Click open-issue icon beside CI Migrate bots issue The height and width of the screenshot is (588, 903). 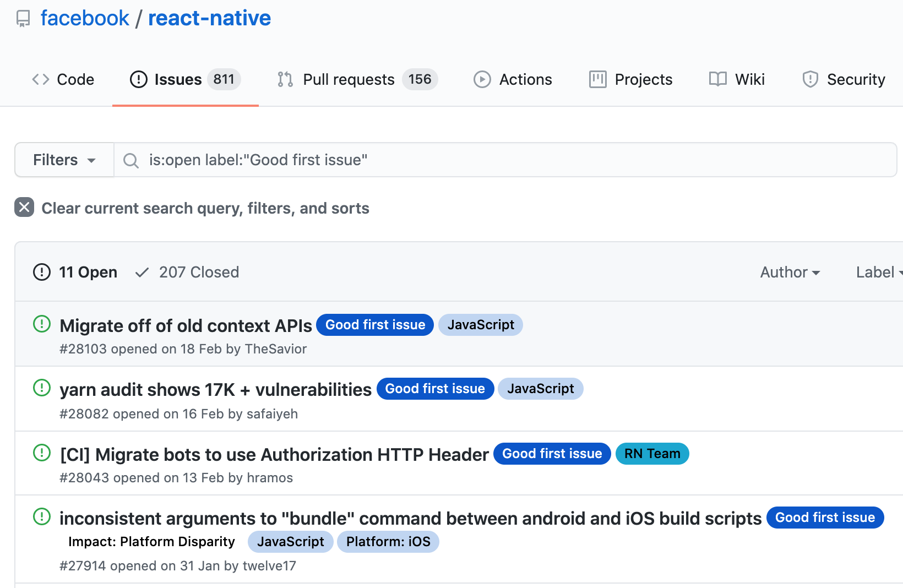42,453
